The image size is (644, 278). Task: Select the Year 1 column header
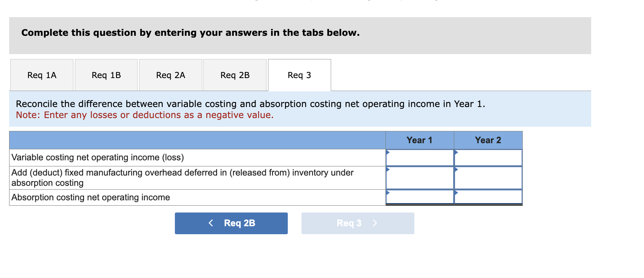[420, 140]
